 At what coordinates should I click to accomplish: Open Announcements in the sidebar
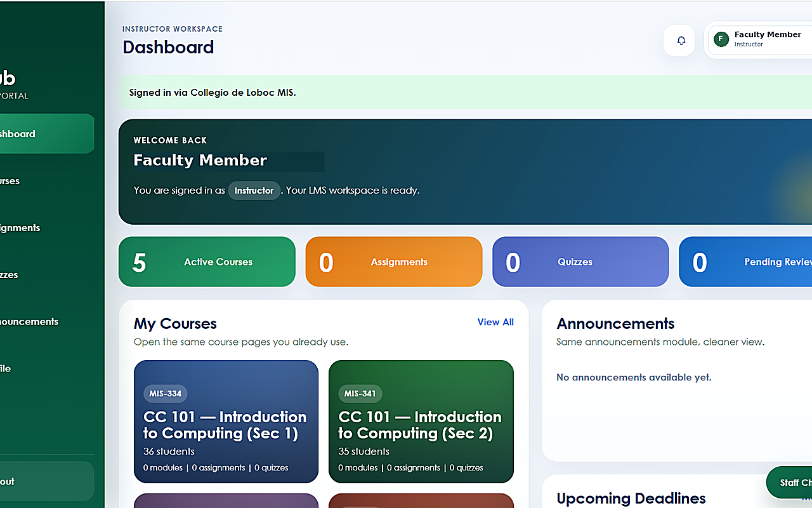pyautogui.click(x=47, y=322)
